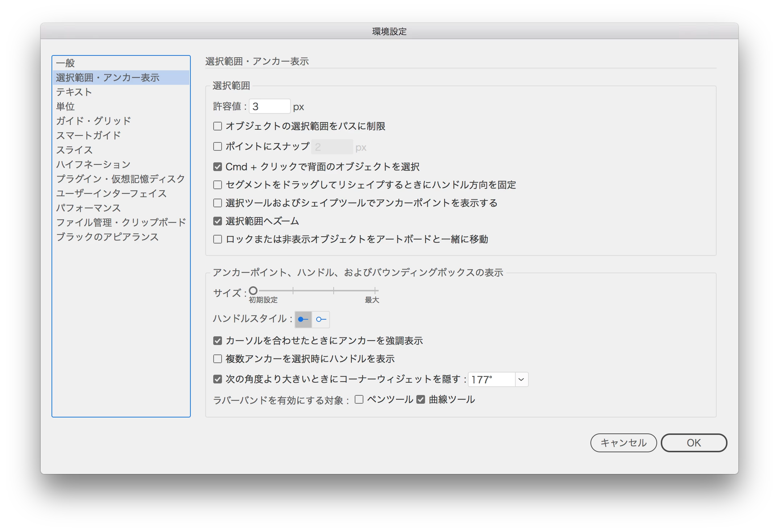Screen dimensions: 779x532
Task: Click the 許容値 tolerance input field
Action: coord(269,107)
